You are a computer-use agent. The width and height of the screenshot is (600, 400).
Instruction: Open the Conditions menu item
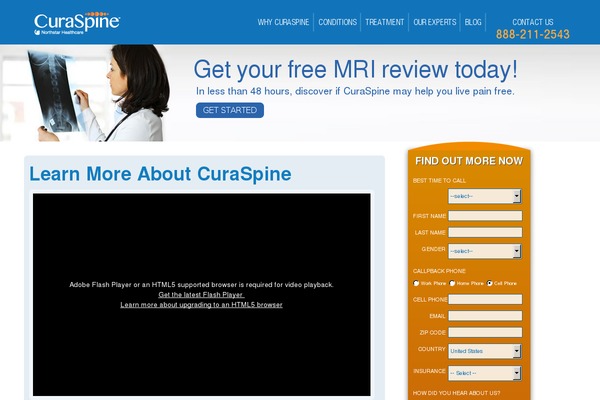(x=338, y=22)
